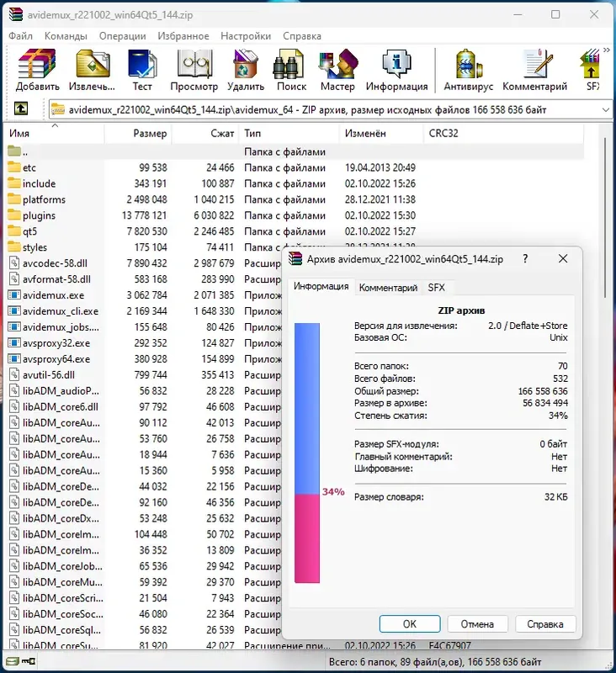This screenshot has width=616, height=673.
Task: Go up one folder level button
Action: tap(21, 109)
